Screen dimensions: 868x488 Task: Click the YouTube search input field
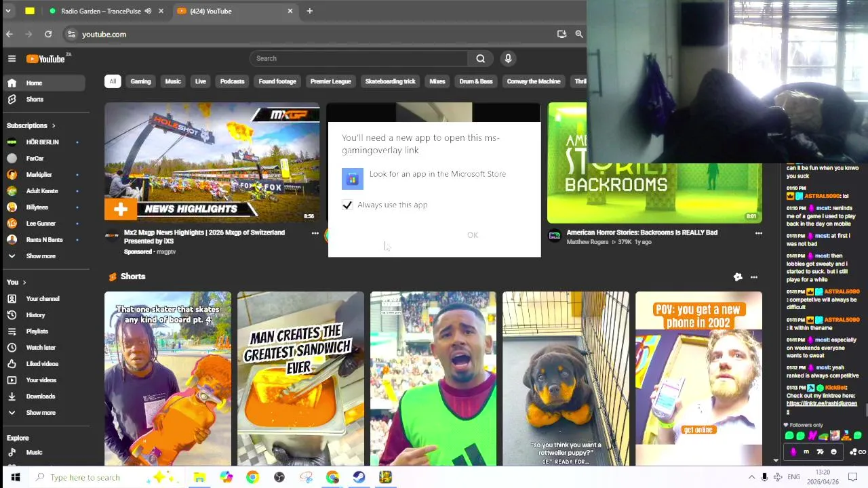359,58
